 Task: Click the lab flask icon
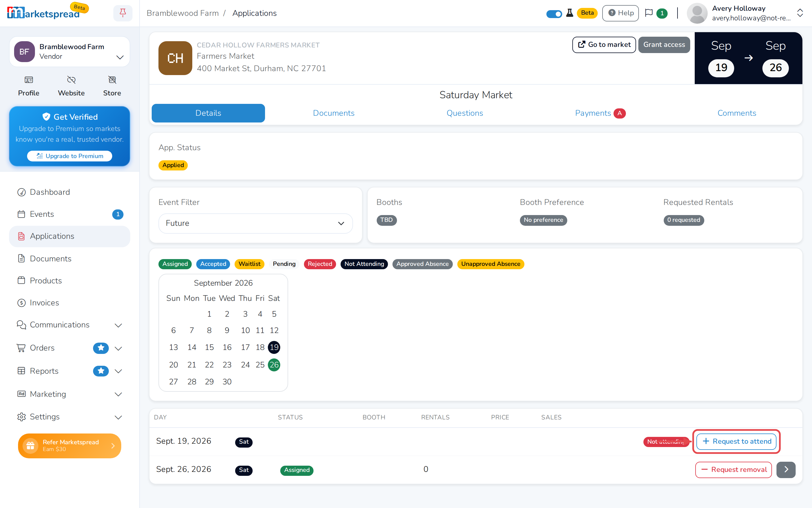pos(570,13)
